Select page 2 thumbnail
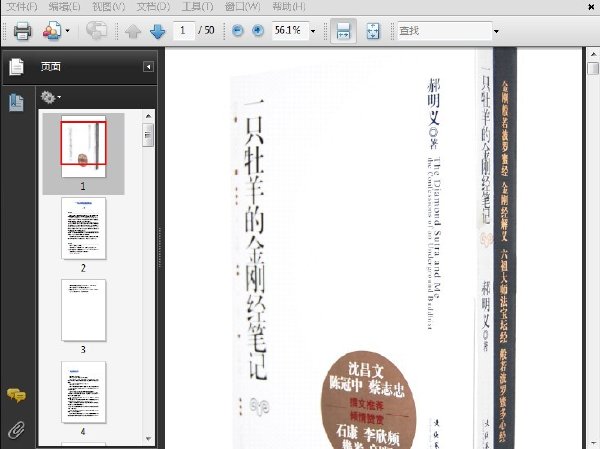The height and width of the screenshot is (449, 600). pos(83,229)
